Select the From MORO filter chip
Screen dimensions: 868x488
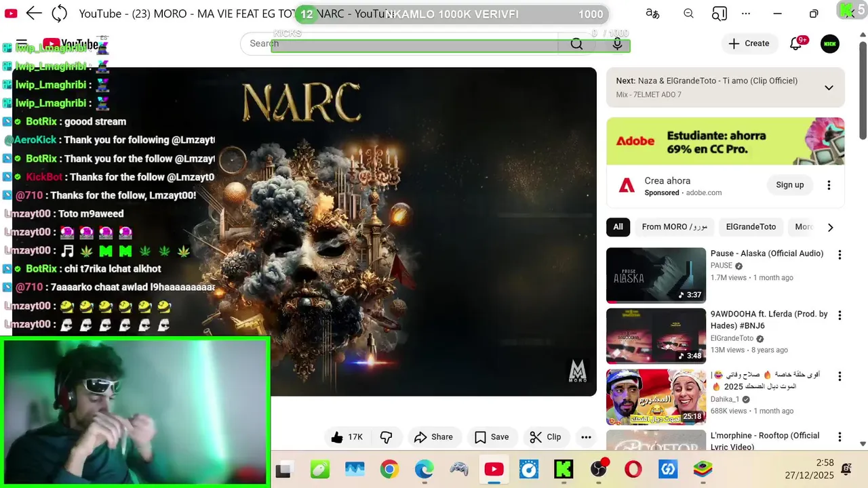pyautogui.click(x=675, y=227)
